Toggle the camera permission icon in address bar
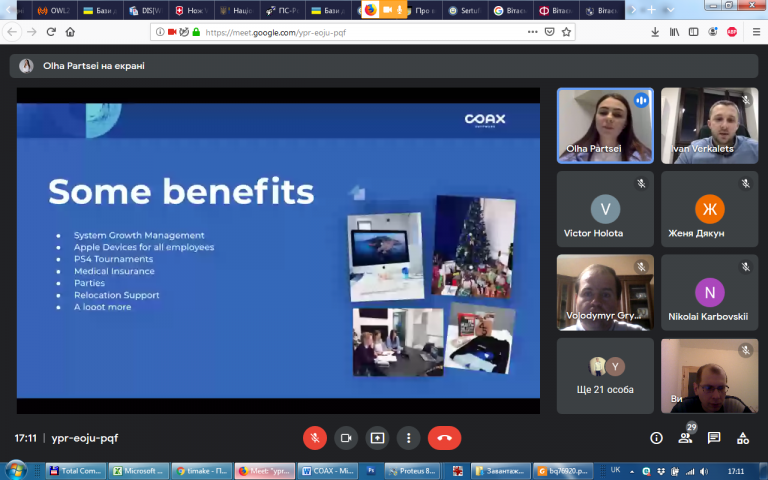This screenshot has width=768, height=480. pyautogui.click(x=172, y=32)
